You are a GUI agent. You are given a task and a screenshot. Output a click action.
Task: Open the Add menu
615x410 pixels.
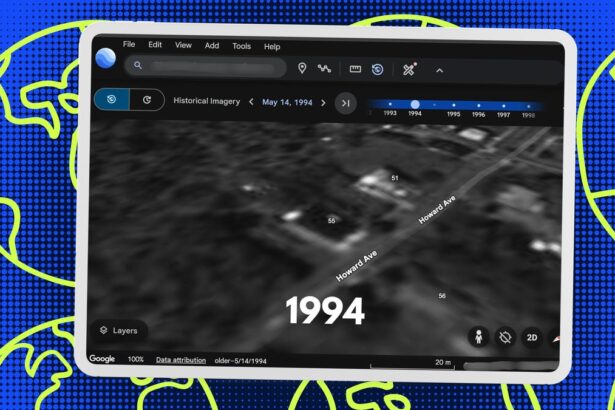tap(212, 46)
